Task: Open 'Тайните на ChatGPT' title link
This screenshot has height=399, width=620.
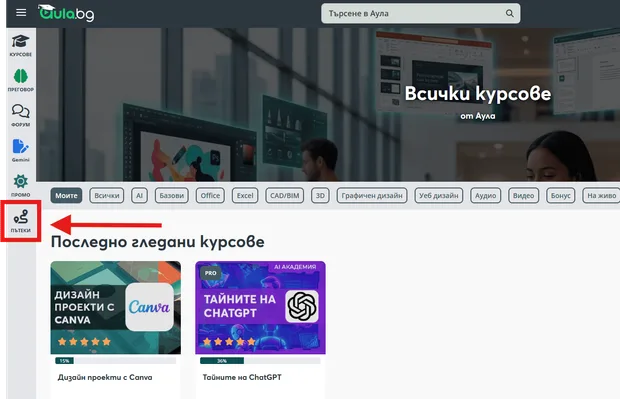Action: click(x=242, y=377)
